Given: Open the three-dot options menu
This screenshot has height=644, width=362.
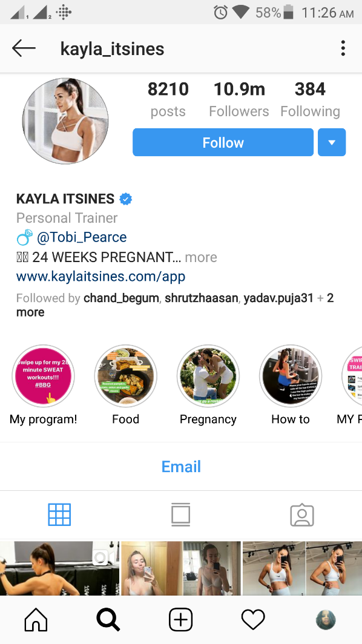Looking at the screenshot, I should pos(343,48).
